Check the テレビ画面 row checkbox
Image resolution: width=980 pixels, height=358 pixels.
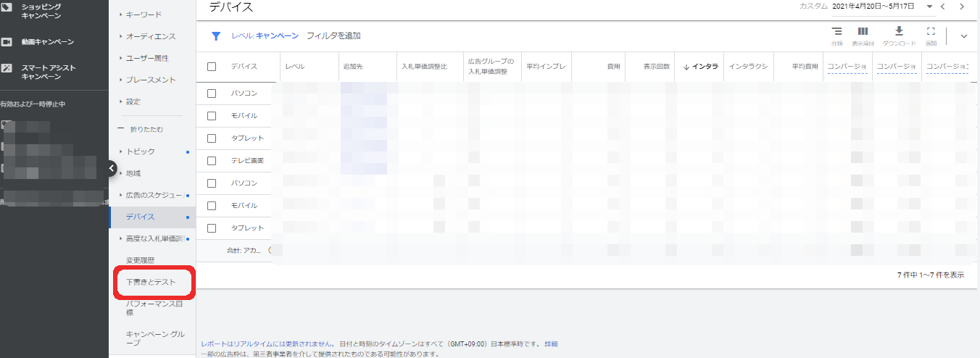coord(212,161)
